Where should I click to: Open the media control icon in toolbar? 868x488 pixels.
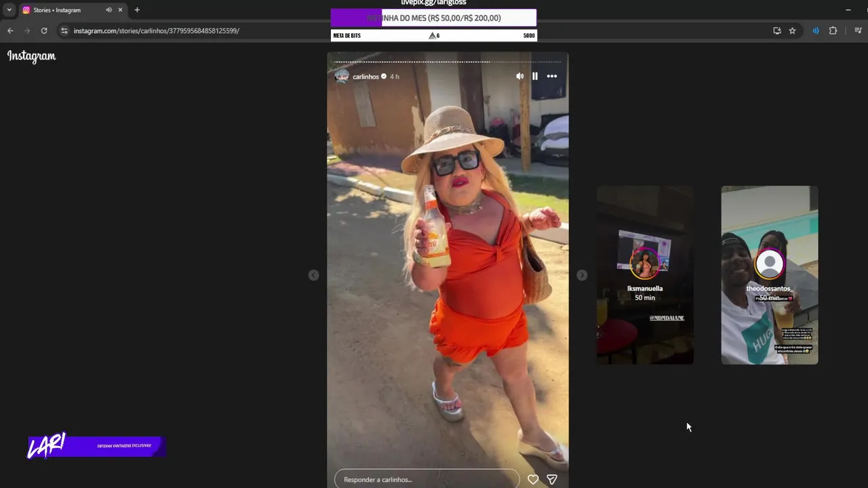(858, 30)
